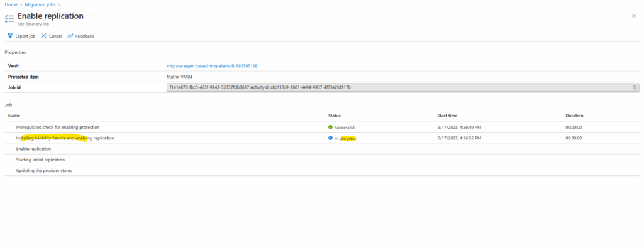Select the Updating the provider states row
Image resolution: width=644 pixels, height=245 pixels.
(x=321, y=171)
